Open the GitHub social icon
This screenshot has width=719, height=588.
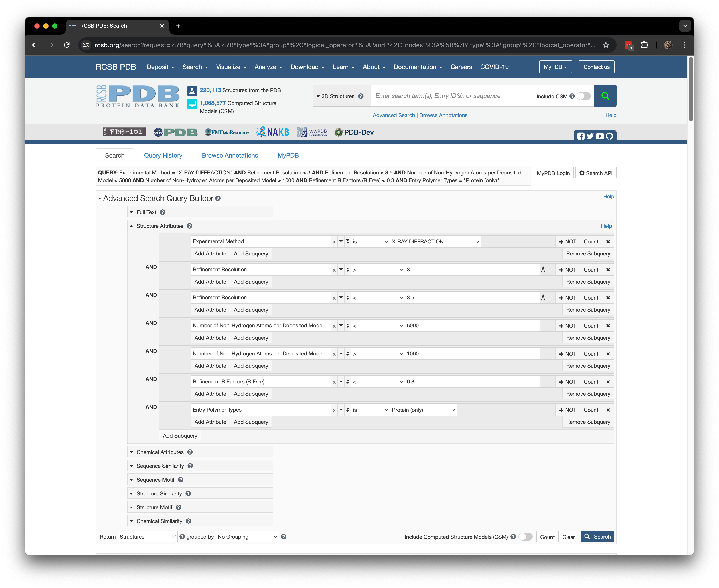point(609,136)
